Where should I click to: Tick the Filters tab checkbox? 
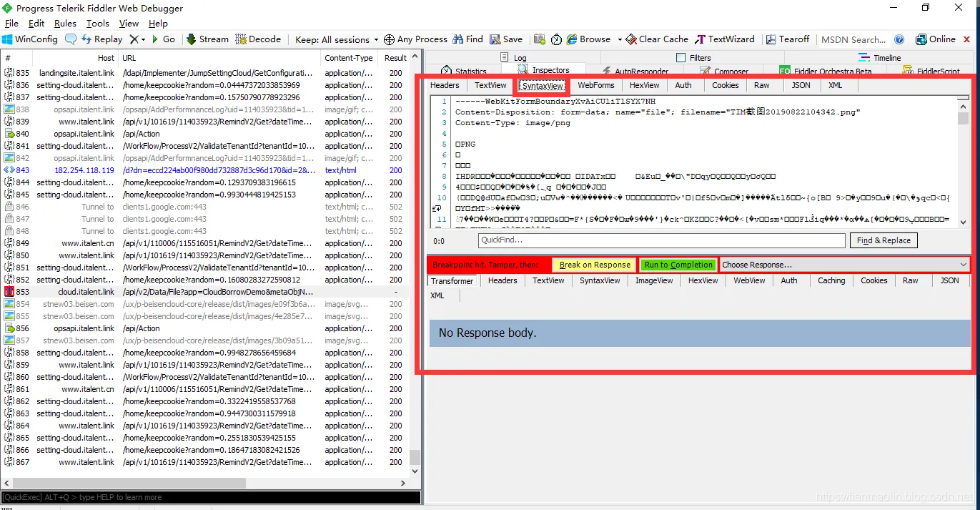coord(681,58)
